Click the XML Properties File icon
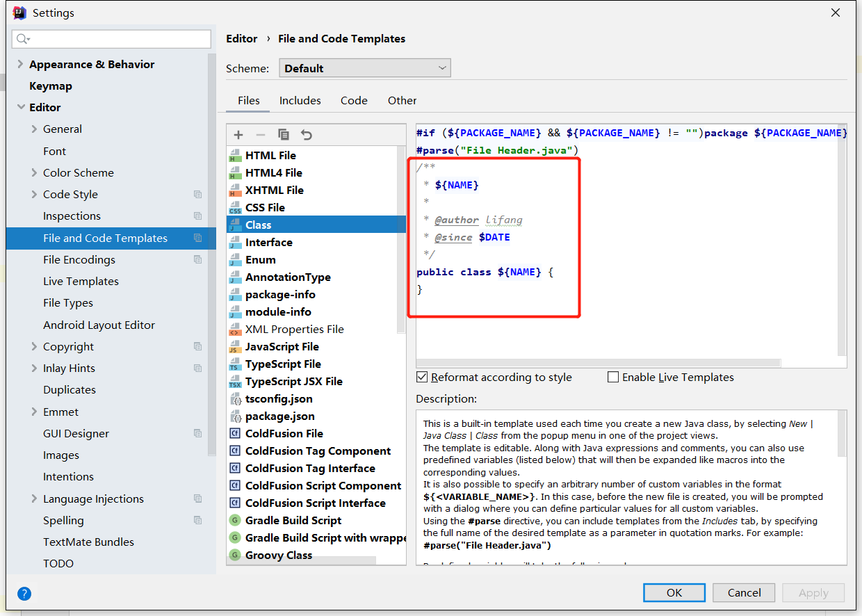This screenshot has width=862, height=616. (x=235, y=330)
